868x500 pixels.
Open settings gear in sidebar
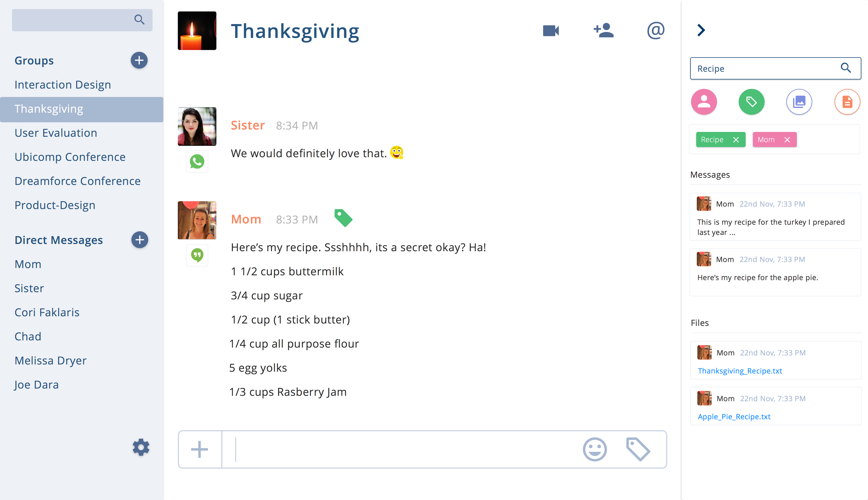click(x=141, y=447)
